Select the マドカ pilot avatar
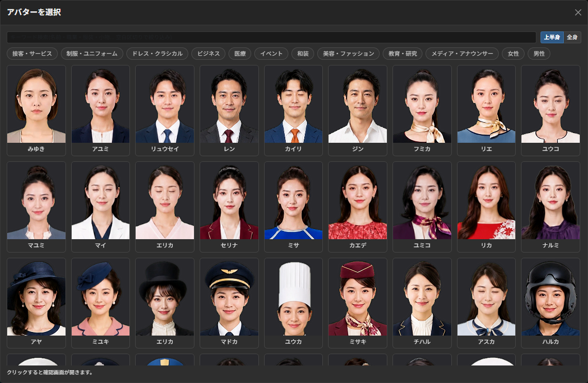Viewport: 588px width, 383px height. (229, 303)
